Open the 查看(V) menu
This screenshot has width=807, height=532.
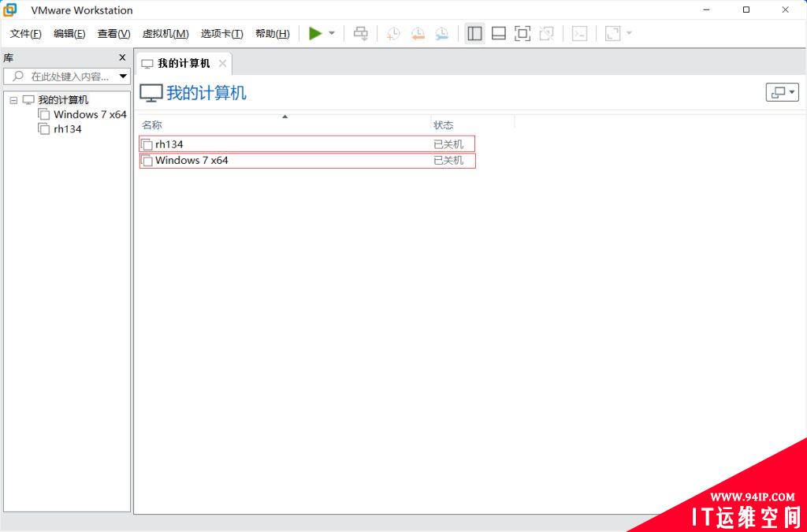113,34
